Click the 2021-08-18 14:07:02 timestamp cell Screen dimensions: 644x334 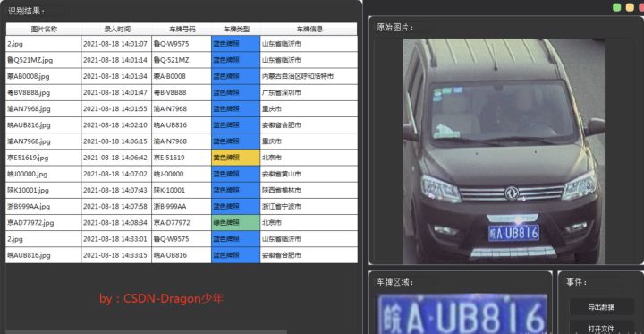(x=116, y=174)
